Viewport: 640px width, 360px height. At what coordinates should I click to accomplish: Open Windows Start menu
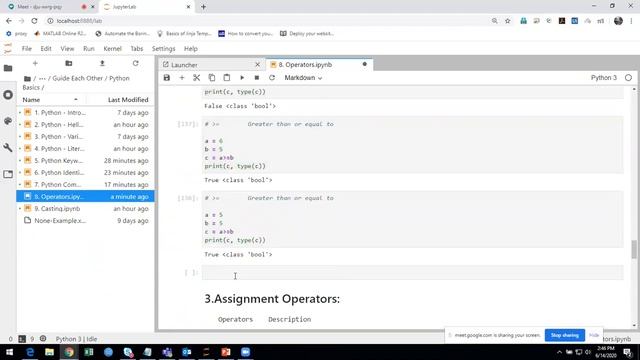[x=9, y=352]
